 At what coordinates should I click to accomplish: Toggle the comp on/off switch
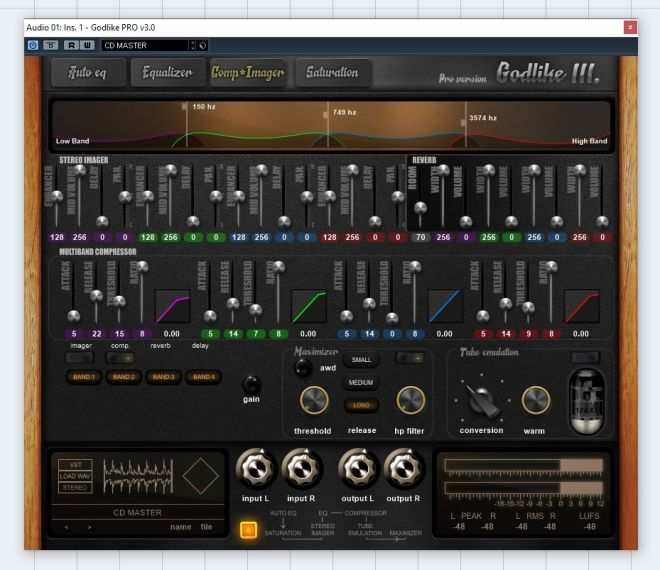pos(120,358)
